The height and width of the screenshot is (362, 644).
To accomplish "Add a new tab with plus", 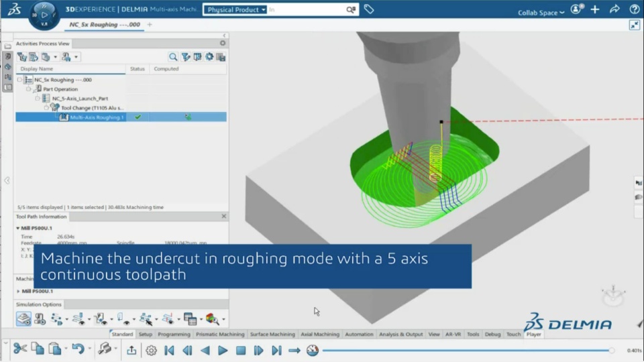I will point(150,25).
